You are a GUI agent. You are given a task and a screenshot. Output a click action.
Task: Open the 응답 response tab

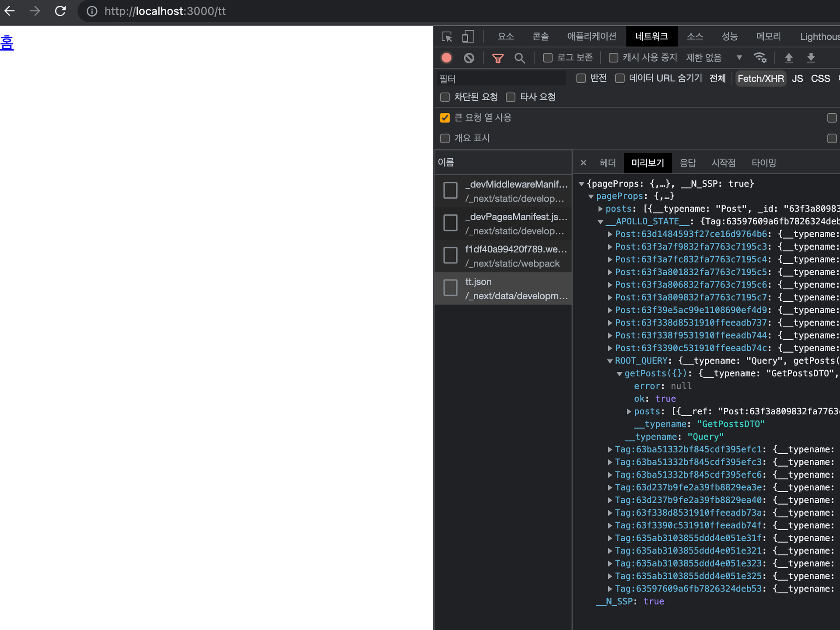687,163
